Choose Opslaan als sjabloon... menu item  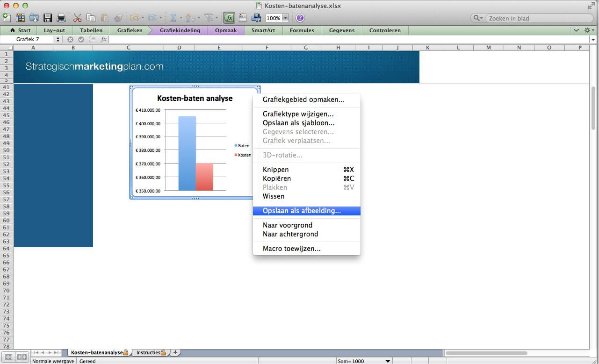306,123
